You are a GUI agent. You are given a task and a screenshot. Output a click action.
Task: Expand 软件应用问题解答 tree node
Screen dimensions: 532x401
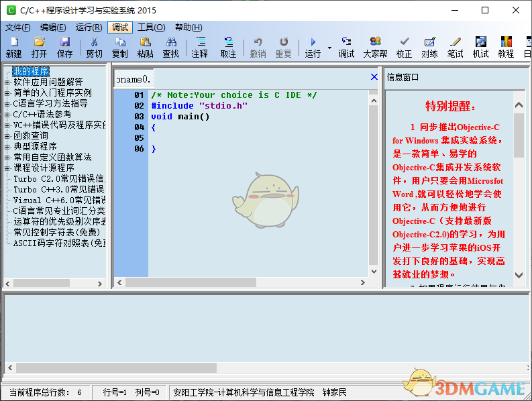pyautogui.click(x=7, y=82)
